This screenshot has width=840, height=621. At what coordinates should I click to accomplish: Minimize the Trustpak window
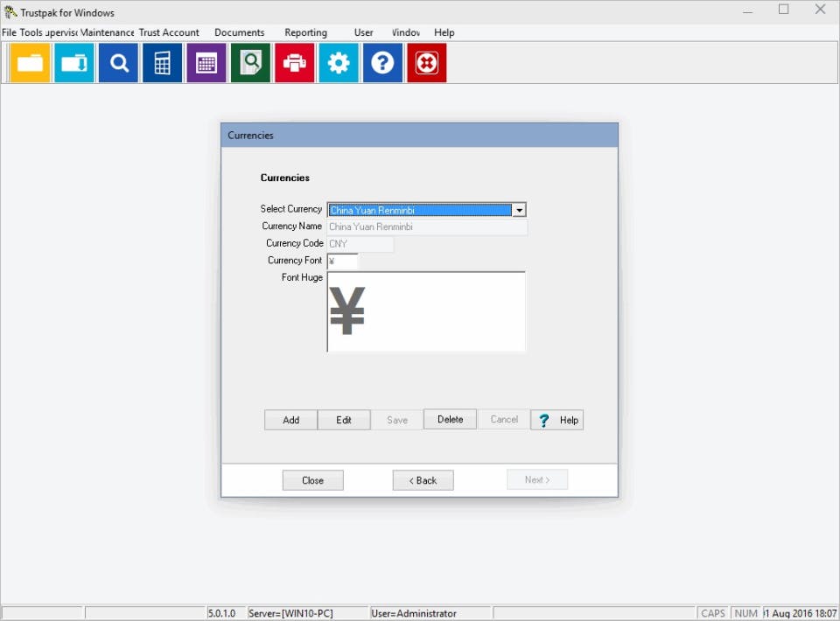(x=748, y=10)
